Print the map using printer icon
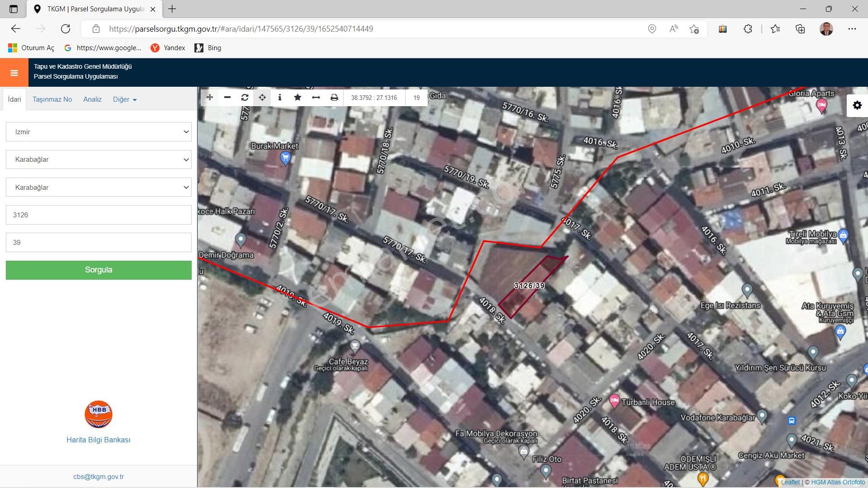Screen dimensions: 868x488 click(x=334, y=98)
